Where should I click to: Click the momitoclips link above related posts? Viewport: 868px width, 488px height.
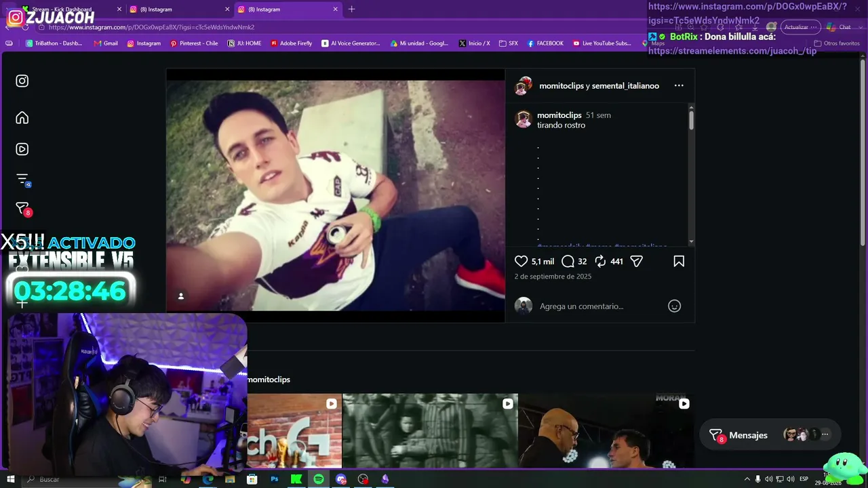pyautogui.click(x=269, y=380)
